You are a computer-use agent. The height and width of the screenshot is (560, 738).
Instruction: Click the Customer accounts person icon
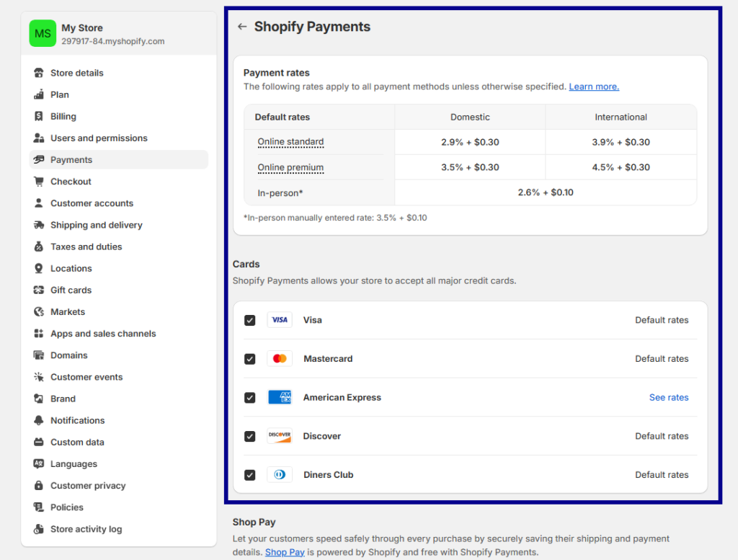pyautogui.click(x=39, y=203)
